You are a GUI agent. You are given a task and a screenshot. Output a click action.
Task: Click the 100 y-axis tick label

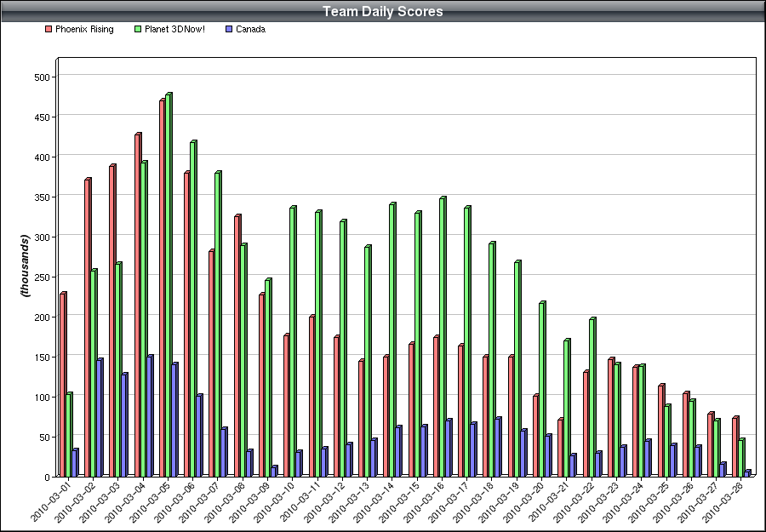(42, 398)
